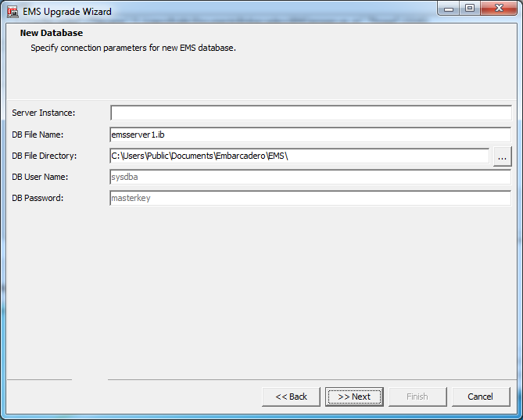The height and width of the screenshot is (420, 523).
Task: Click the DB Password field
Action: coord(310,198)
